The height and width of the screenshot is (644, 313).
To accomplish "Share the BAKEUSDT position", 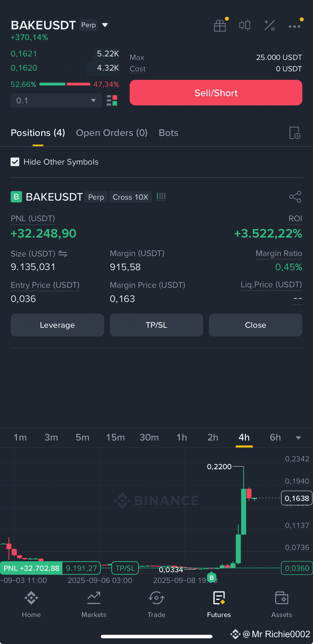I will coord(295,197).
